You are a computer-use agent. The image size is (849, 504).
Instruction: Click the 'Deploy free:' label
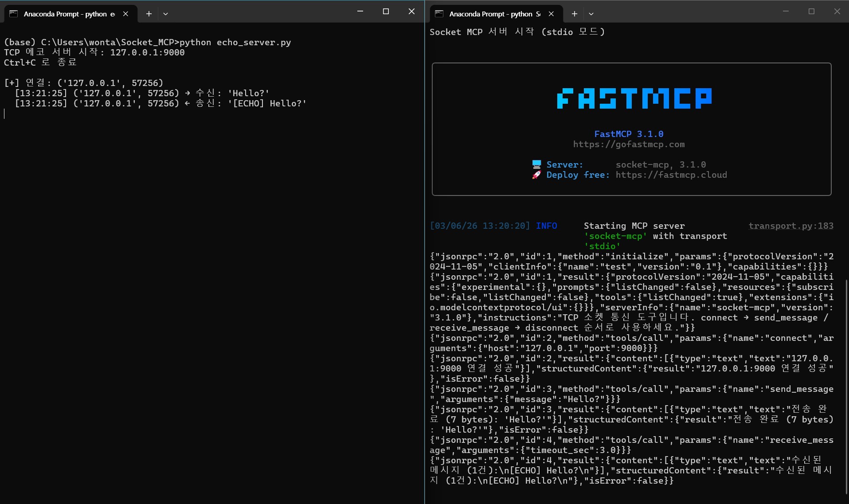[x=578, y=175]
